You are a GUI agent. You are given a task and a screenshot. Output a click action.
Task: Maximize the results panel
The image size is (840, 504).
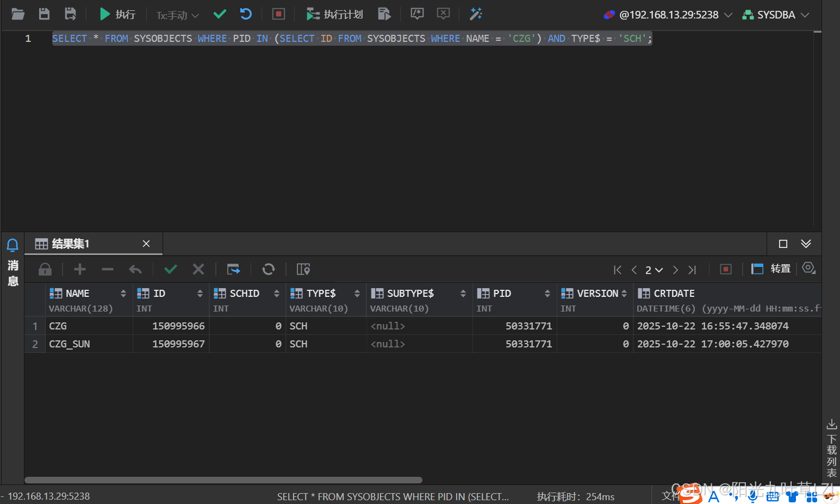783,244
